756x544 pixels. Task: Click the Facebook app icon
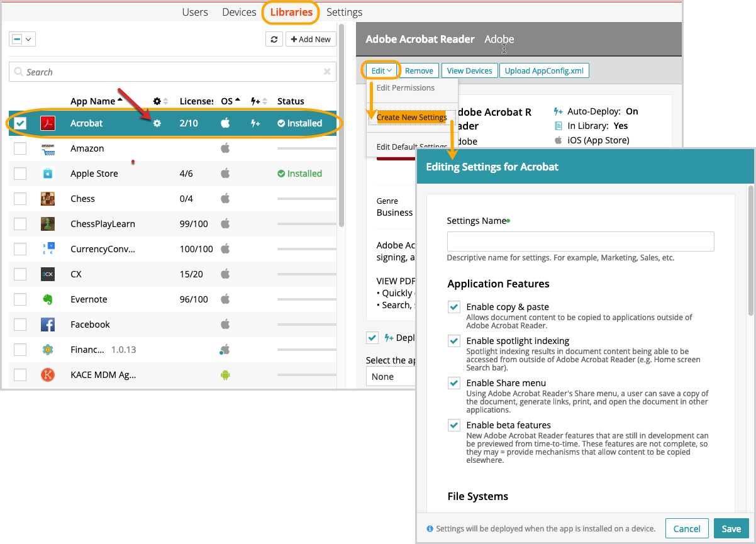(48, 325)
